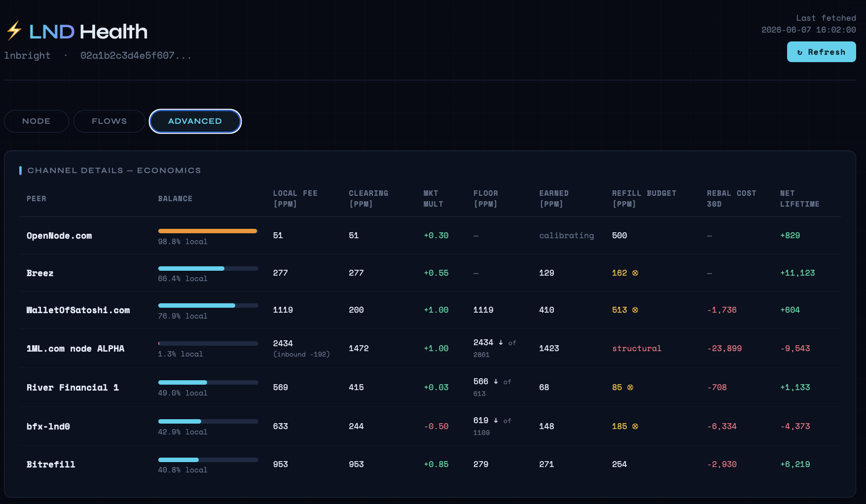The image size is (866, 504).
Task: Select the ADVANCED tab
Action: click(195, 121)
